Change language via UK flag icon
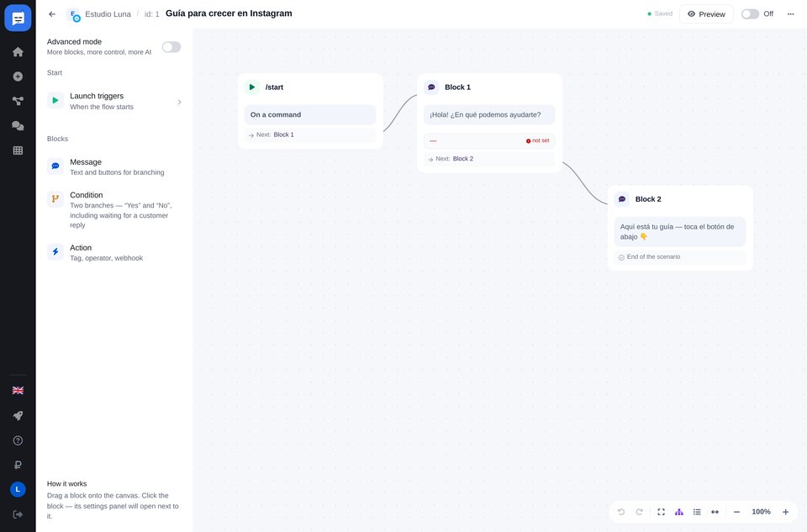The image size is (807, 532). tap(18, 391)
